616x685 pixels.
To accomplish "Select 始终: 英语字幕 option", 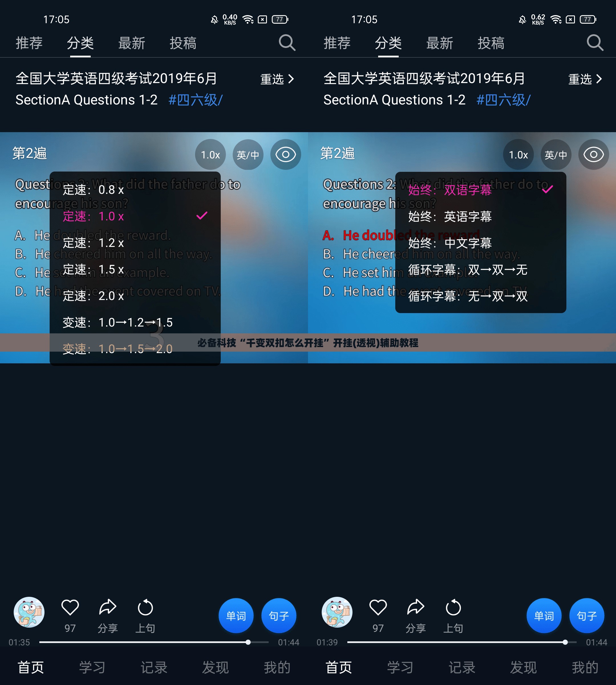I will click(x=481, y=216).
